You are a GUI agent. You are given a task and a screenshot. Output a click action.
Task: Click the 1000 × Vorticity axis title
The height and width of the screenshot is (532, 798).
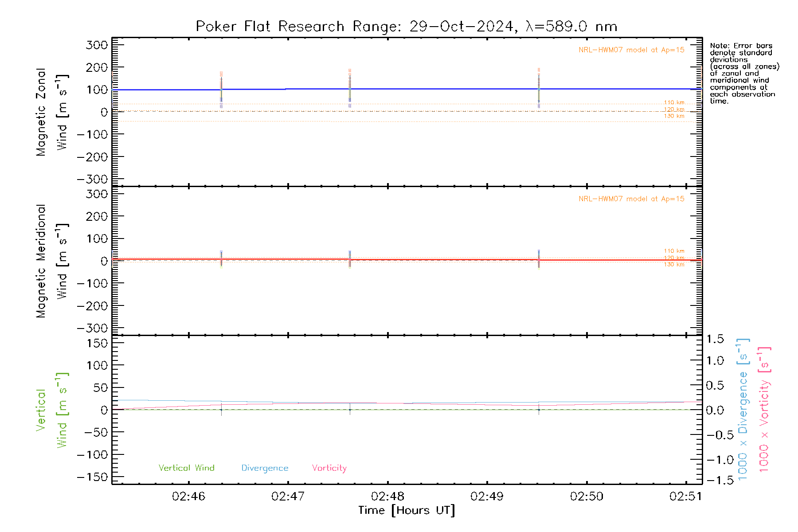[764, 410]
